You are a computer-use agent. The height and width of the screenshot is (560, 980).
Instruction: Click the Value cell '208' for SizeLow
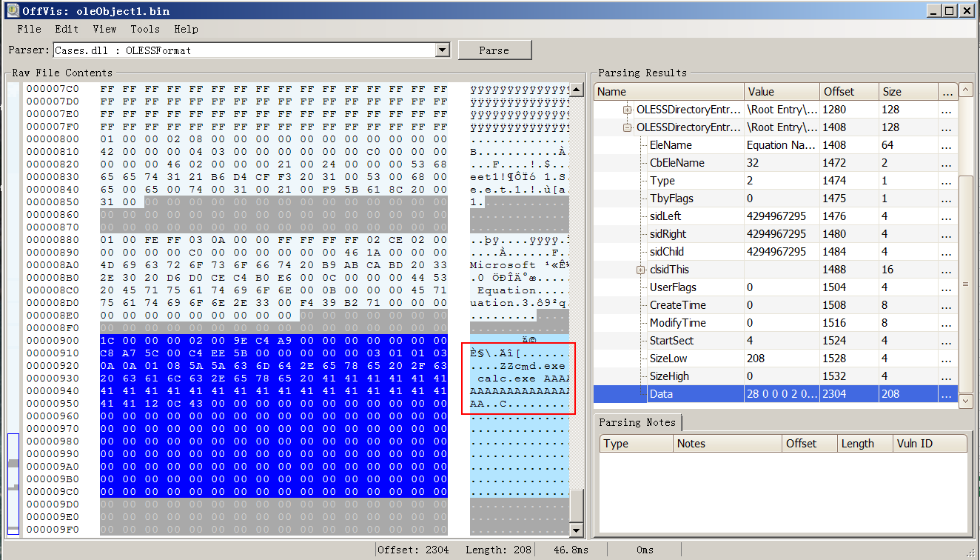pyautogui.click(x=782, y=359)
